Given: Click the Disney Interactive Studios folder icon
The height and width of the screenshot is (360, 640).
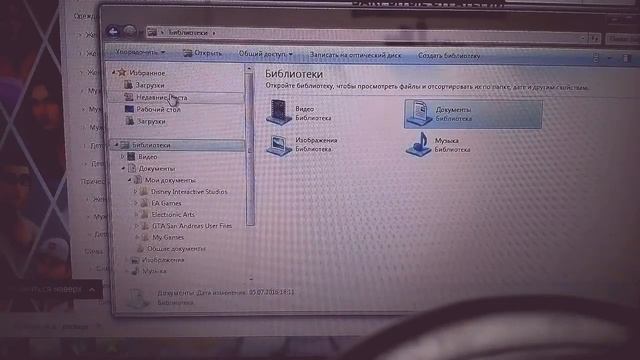Looking at the screenshot, I should 144,191.
